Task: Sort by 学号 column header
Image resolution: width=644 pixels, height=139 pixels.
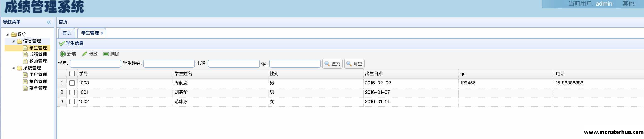Action: pyautogui.click(x=125, y=74)
